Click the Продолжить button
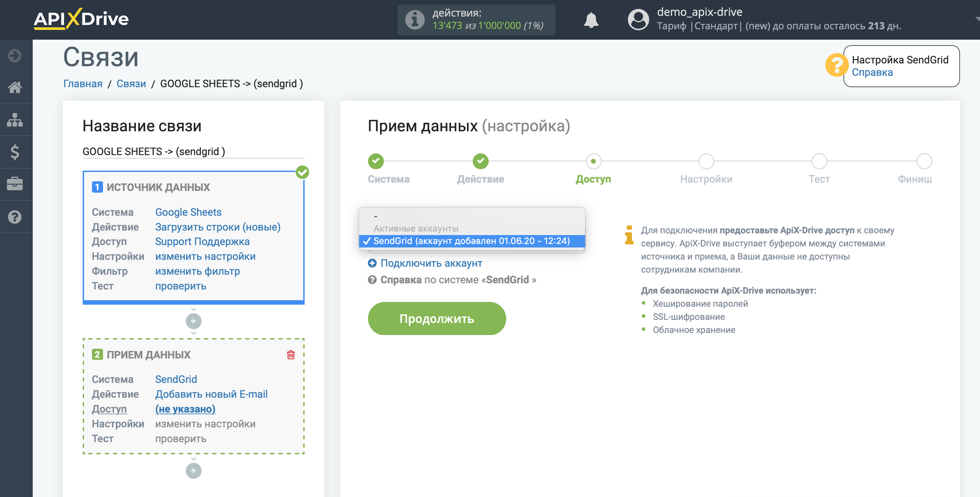This screenshot has width=980, height=497. pos(437,318)
